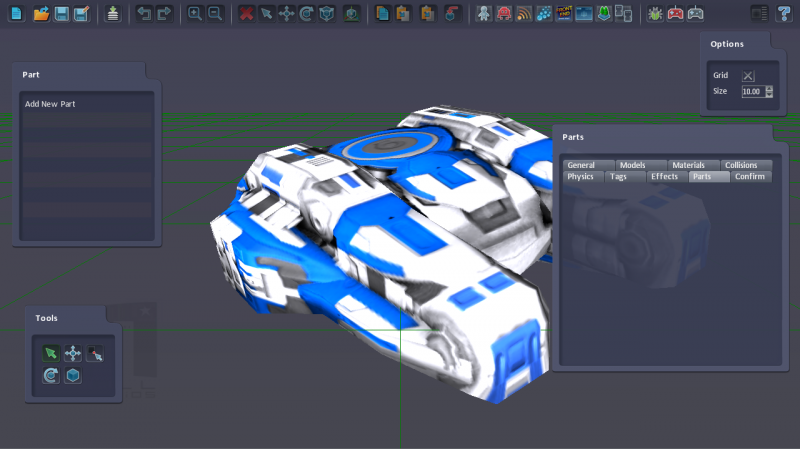Click the red gamepad icon
Screen dimensions: 800x449
pos(675,14)
